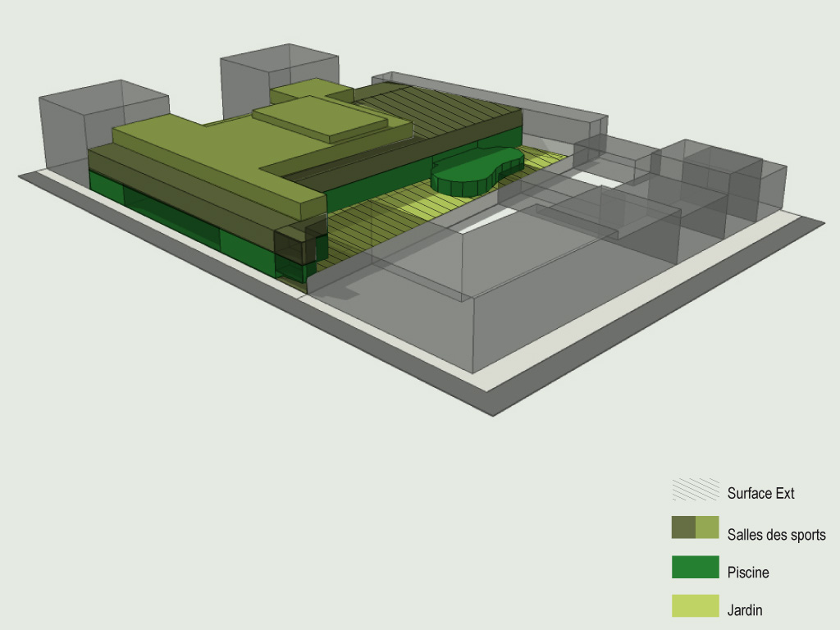
Task: Click the small raised block on the light green roof
Action: point(321,119)
